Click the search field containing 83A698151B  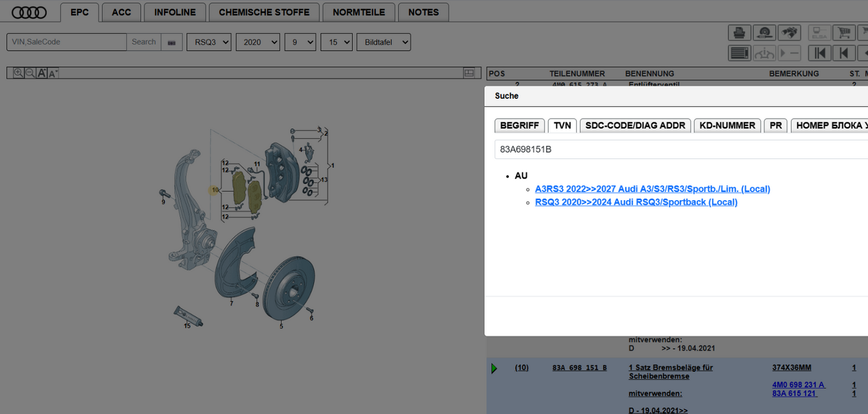tap(681, 149)
